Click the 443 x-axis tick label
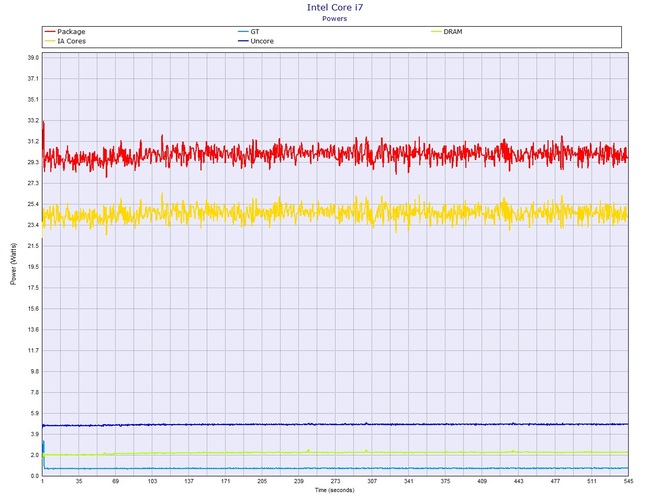 [518, 481]
